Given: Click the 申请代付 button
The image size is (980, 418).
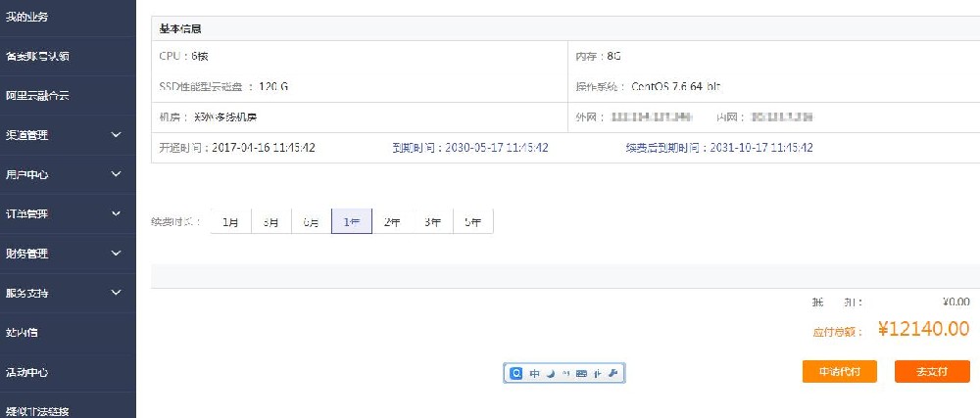Looking at the screenshot, I should [x=840, y=371].
